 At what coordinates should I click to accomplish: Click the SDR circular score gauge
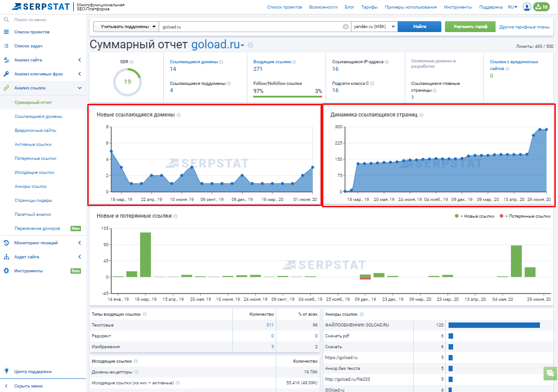click(x=127, y=82)
